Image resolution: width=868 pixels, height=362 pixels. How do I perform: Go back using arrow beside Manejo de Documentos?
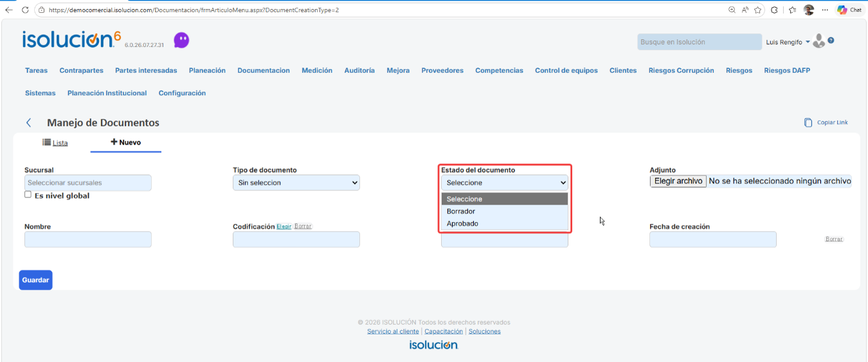click(x=28, y=122)
